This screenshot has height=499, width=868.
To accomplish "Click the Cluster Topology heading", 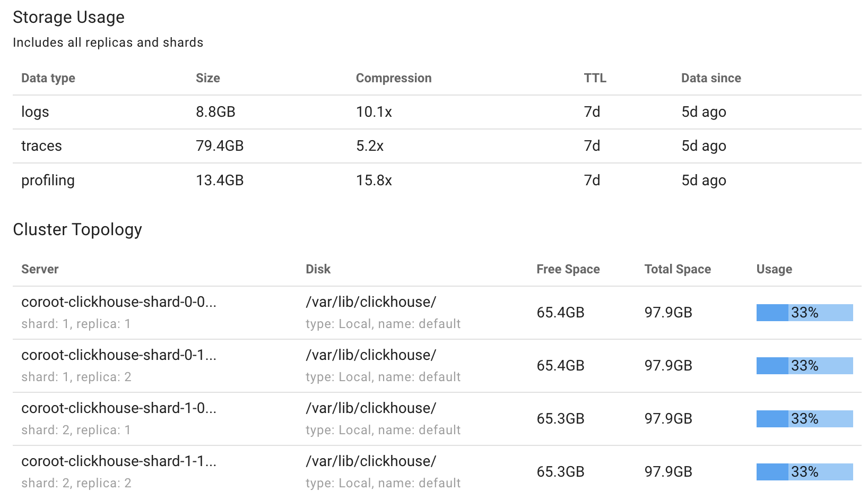I will [x=77, y=230].
